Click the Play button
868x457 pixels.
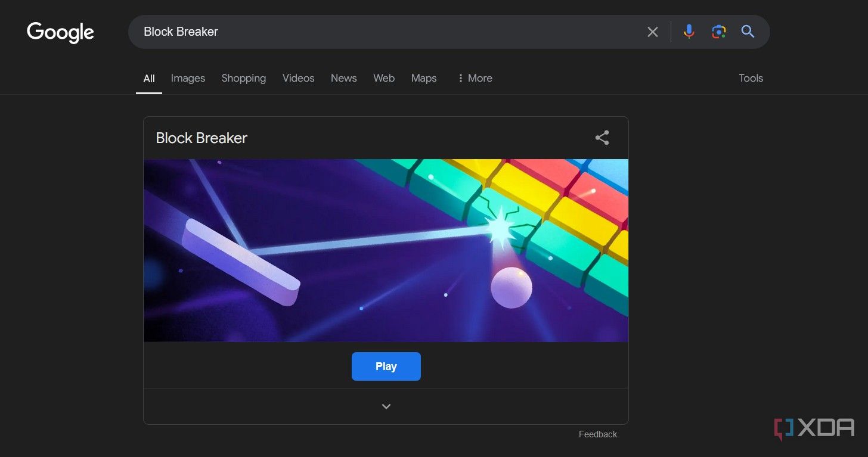386,366
